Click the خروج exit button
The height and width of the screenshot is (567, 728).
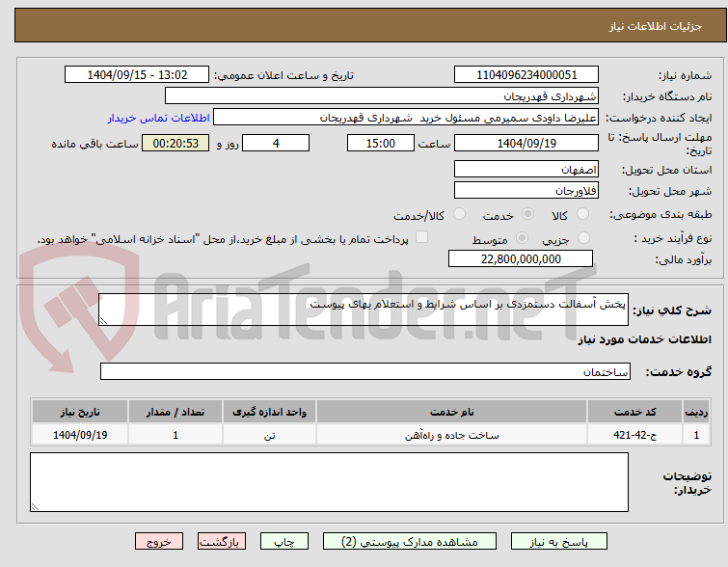click(x=159, y=542)
